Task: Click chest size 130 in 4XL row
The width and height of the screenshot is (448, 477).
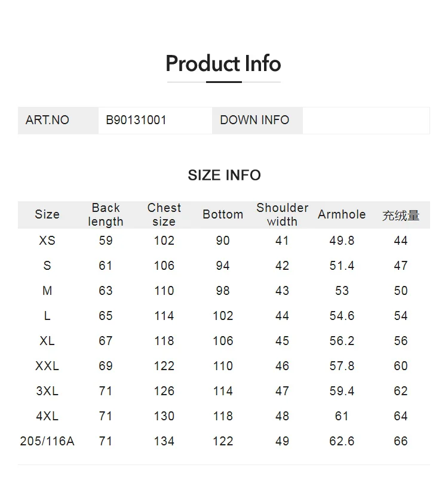Action: (164, 416)
